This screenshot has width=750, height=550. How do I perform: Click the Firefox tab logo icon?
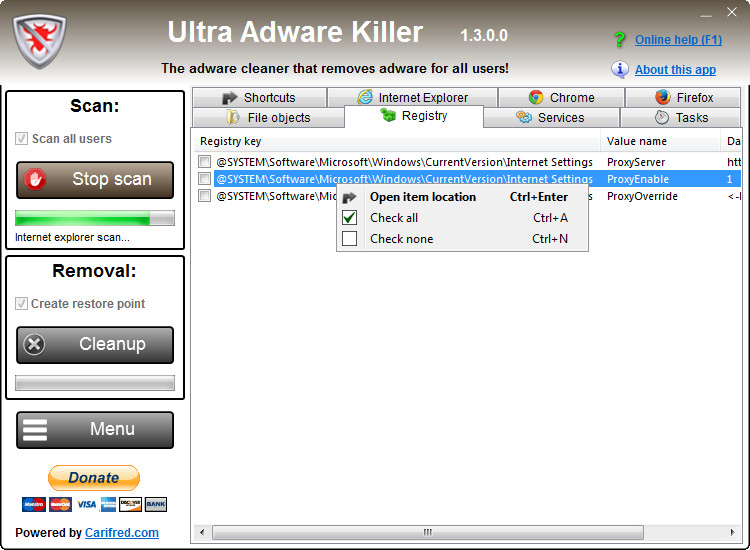[x=662, y=97]
